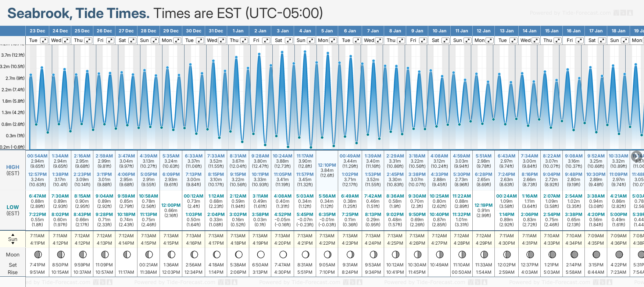The image size is (644, 287).
Task: Select the 12 Jan date header
Action: (483, 31)
